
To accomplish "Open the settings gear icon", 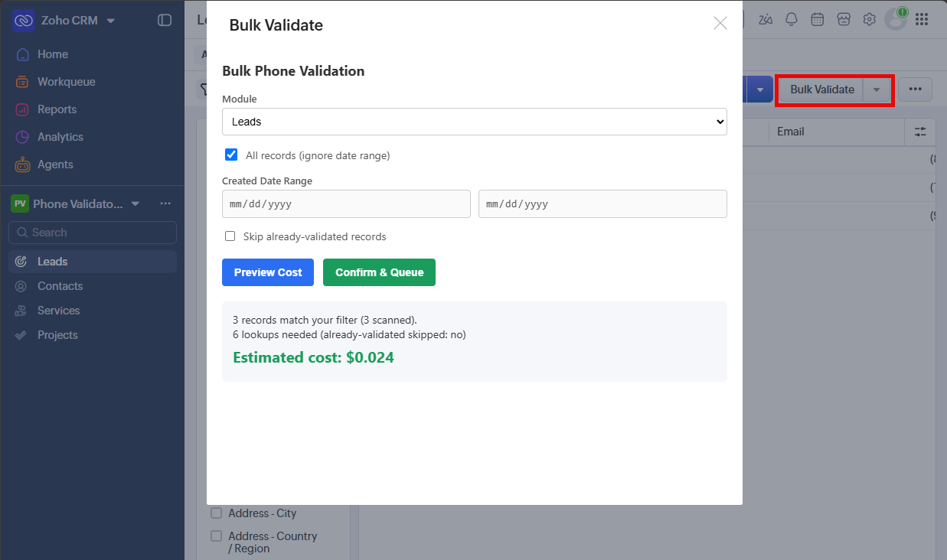I will pyautogui.click(x=870, y=20).
